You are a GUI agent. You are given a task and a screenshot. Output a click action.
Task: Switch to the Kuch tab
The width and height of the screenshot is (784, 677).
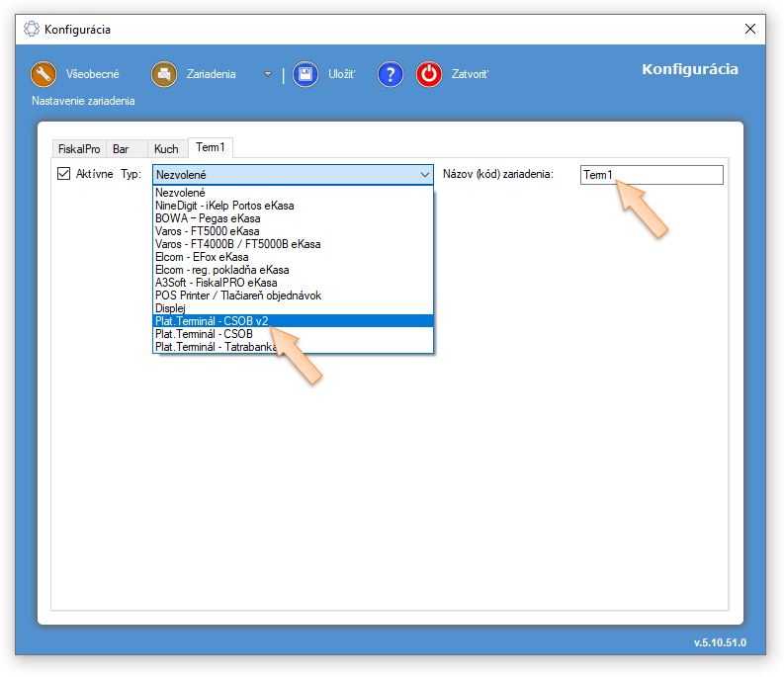[x=166, y=149]
